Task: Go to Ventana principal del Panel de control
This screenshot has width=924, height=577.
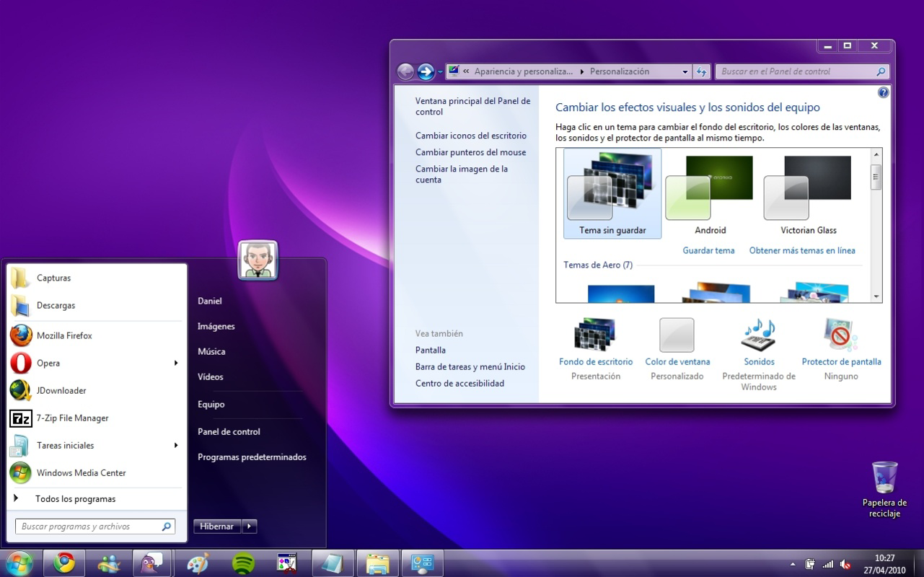Action: 472,106
